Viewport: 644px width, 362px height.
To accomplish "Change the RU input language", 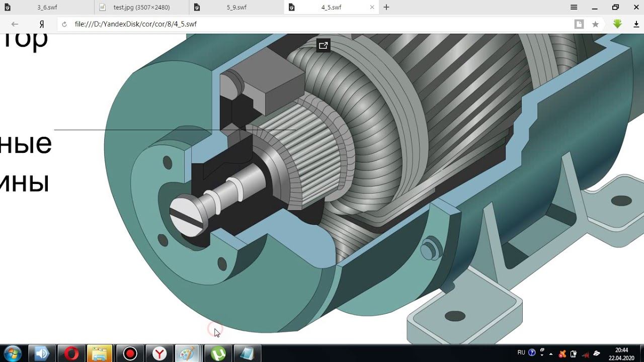I will pyautogui.click(x=521, y=352).
